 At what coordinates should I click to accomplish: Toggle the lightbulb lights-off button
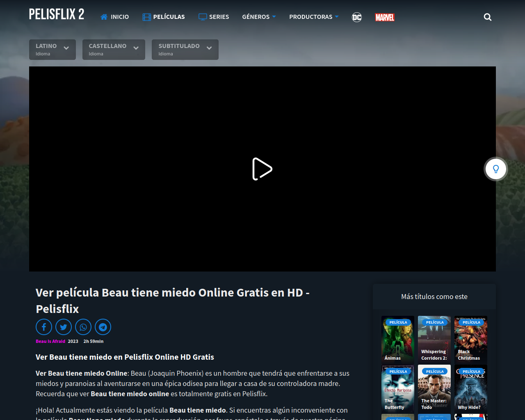click(x=496, y=169)
